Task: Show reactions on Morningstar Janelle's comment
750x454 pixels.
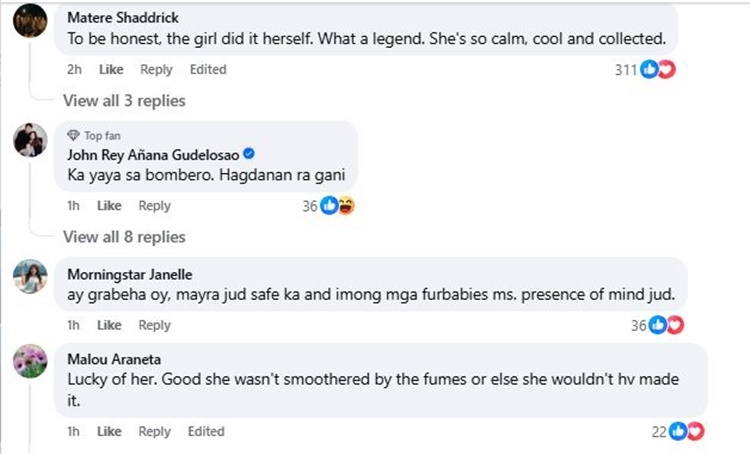Action: coord(665,325)
